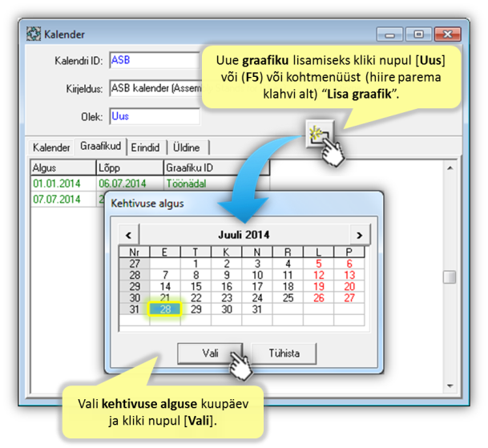
Task: Click the Kalendri ID input field
Action: coord(152,60)
